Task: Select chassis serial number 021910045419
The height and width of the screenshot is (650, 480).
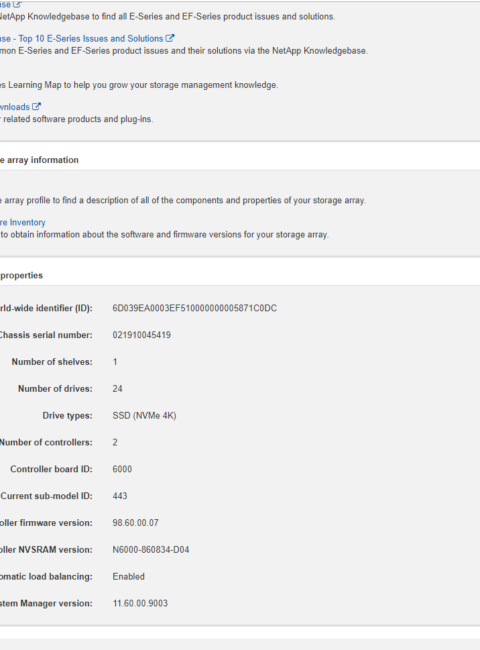Action: point(141,335)
